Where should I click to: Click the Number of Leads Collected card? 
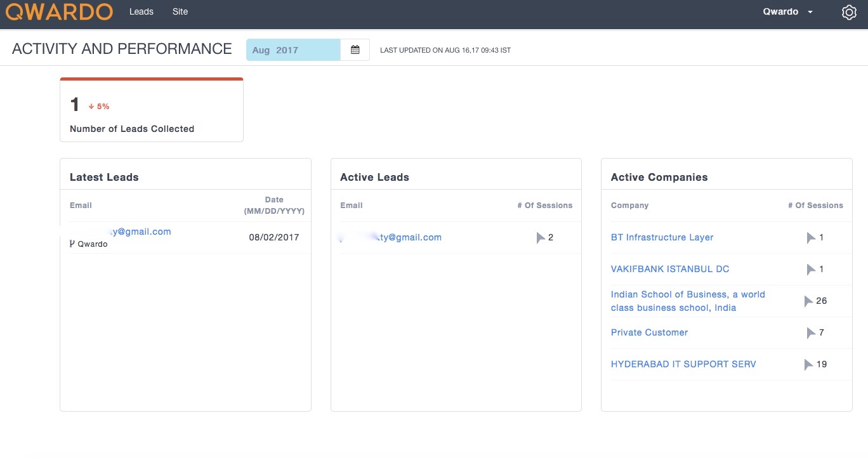coord(152,110)
